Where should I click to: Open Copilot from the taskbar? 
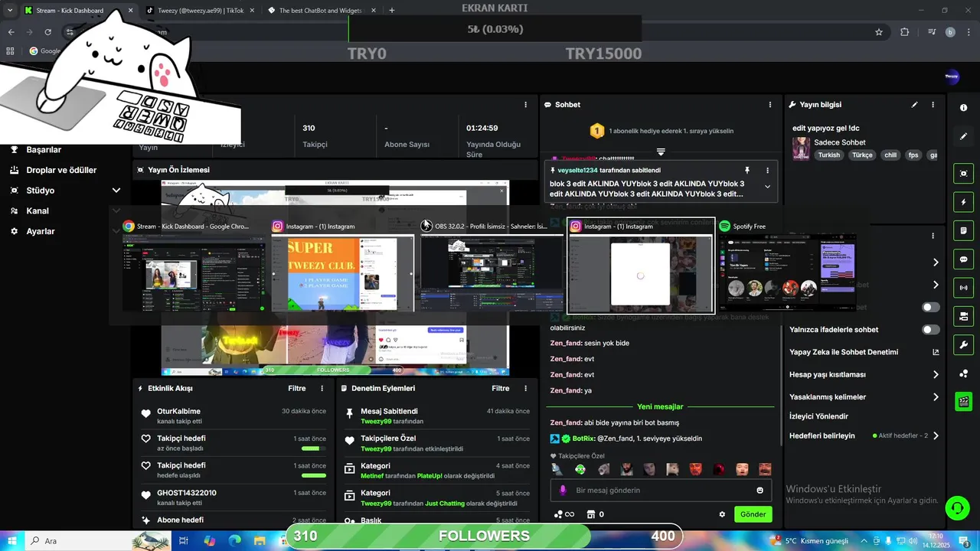[210, 540]
